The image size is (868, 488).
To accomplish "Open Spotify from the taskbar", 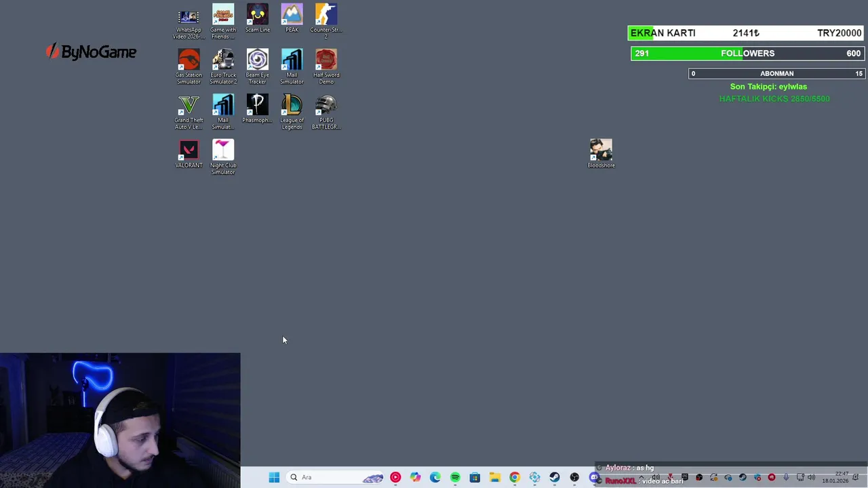I will click(455, 477).
